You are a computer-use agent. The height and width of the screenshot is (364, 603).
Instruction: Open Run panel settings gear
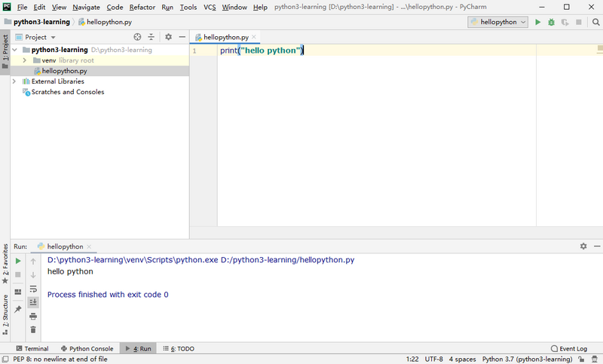pyautogui.click(x=583, y=246)
